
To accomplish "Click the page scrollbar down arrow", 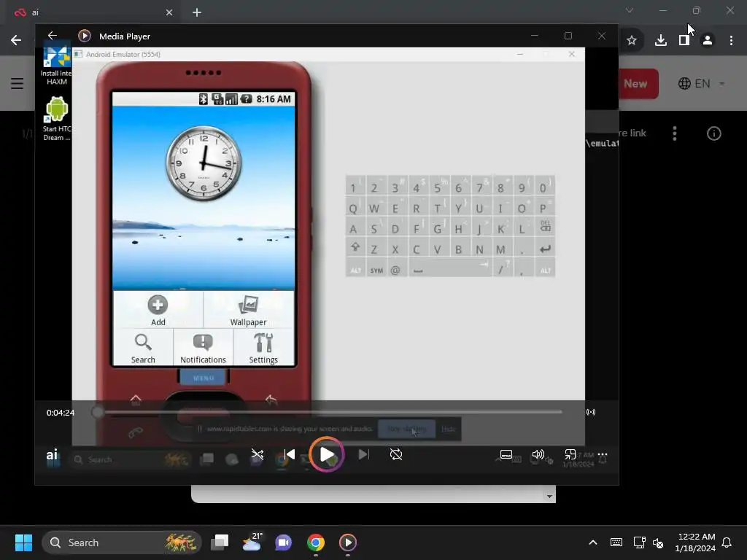I will click(549, 496).
